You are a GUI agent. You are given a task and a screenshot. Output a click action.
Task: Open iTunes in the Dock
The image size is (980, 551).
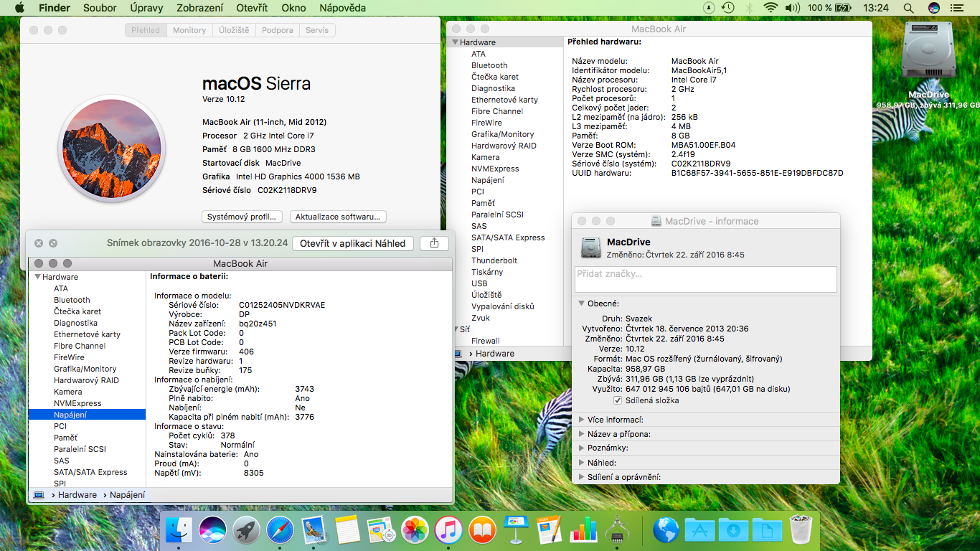click(x=448, y=531)
